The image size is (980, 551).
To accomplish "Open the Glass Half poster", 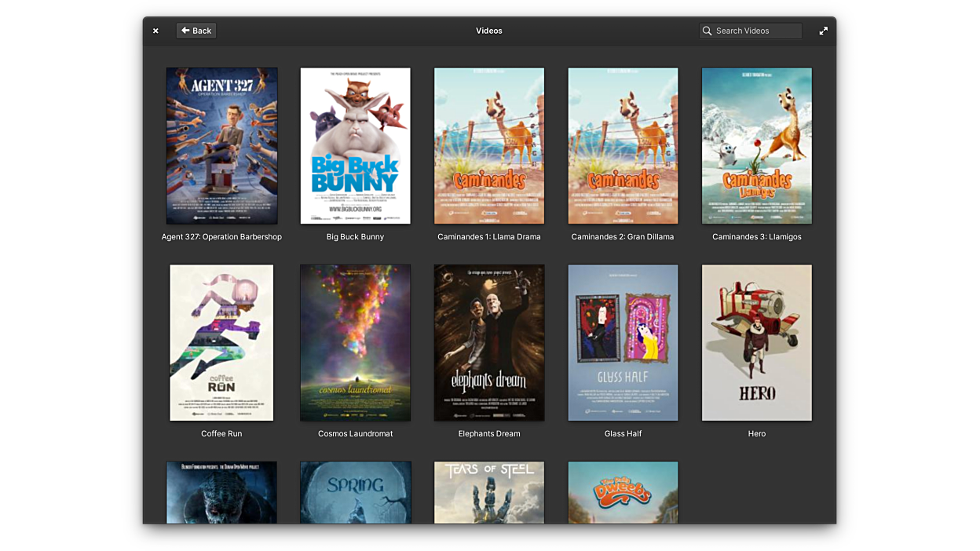I will click(x=623, y=342).
